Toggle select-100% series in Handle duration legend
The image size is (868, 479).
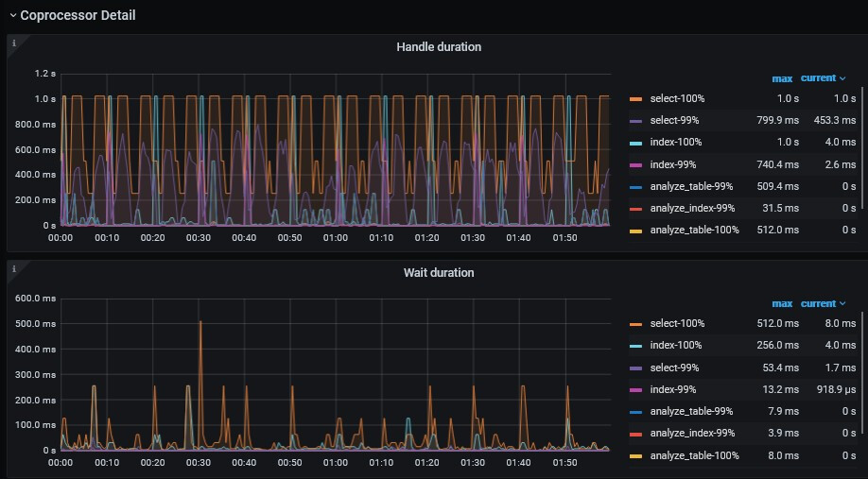[677, 99]
